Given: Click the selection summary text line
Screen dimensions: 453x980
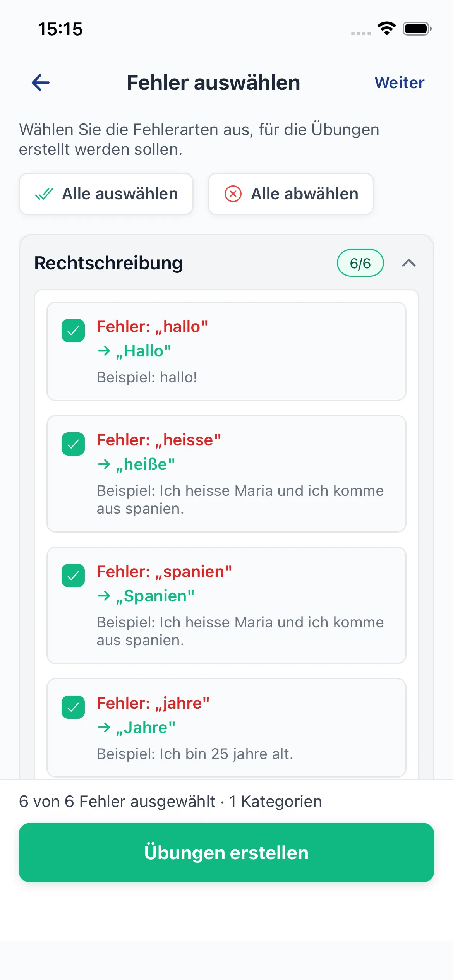Looking at the screenshot, I should click(x=170, y=801).
